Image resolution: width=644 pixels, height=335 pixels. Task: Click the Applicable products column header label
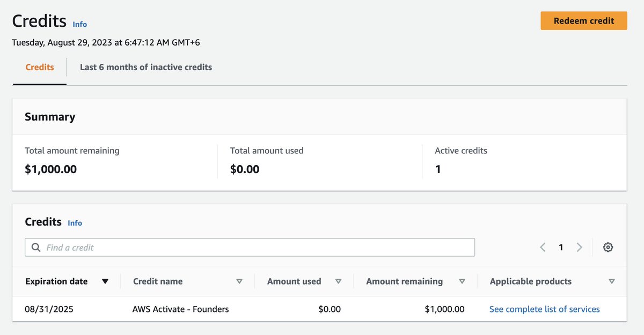[531, 281]
